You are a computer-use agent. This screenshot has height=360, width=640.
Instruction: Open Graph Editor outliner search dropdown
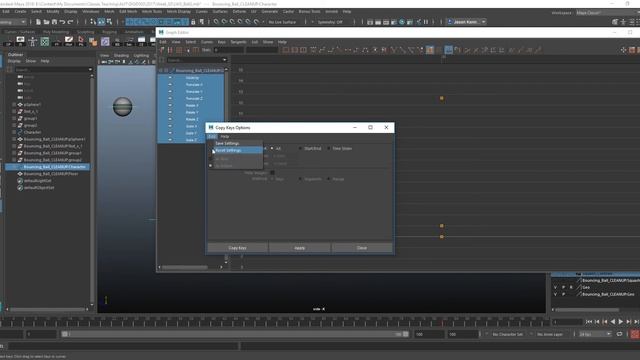[224, 60]
